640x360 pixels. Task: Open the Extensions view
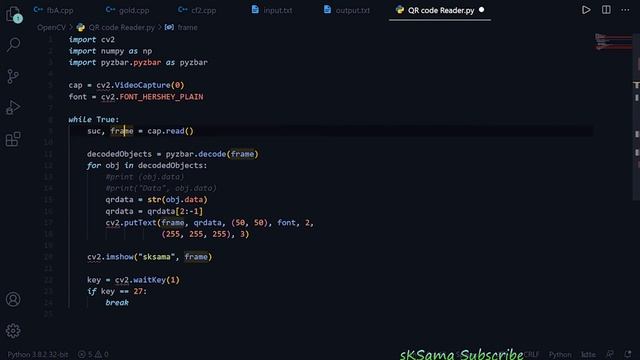13,139
